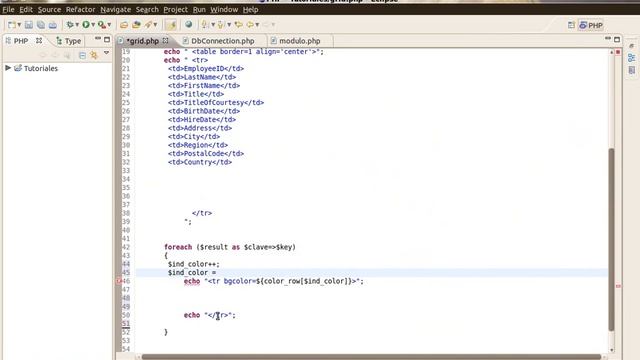
Task: Toggle Mark Occurrences in the toolbar
Action: (x=171, y=25)
